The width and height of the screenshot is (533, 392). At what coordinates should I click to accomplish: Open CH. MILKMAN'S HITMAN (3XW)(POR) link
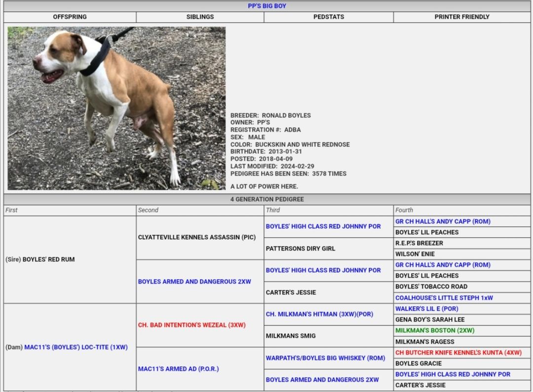tap(319, 314)
